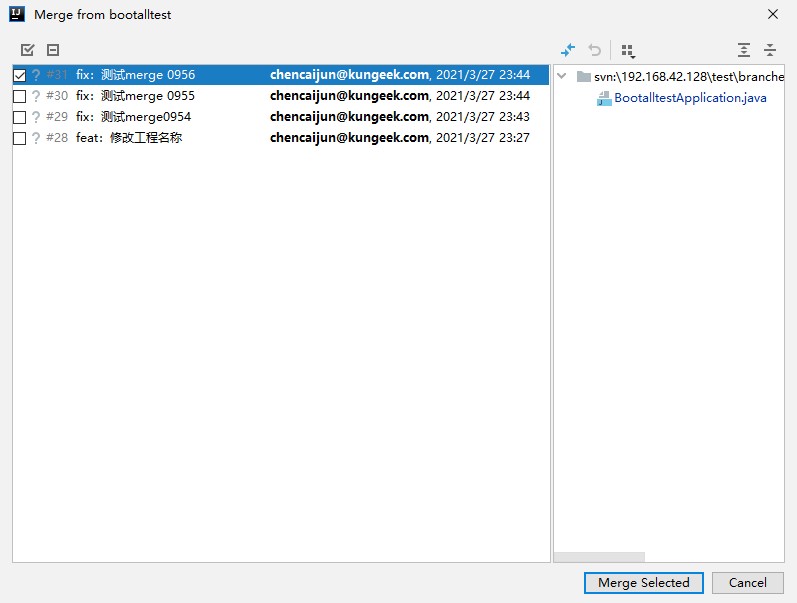
Task: Collapse the svn branches folder node
Action: click(x=564, y=76)
